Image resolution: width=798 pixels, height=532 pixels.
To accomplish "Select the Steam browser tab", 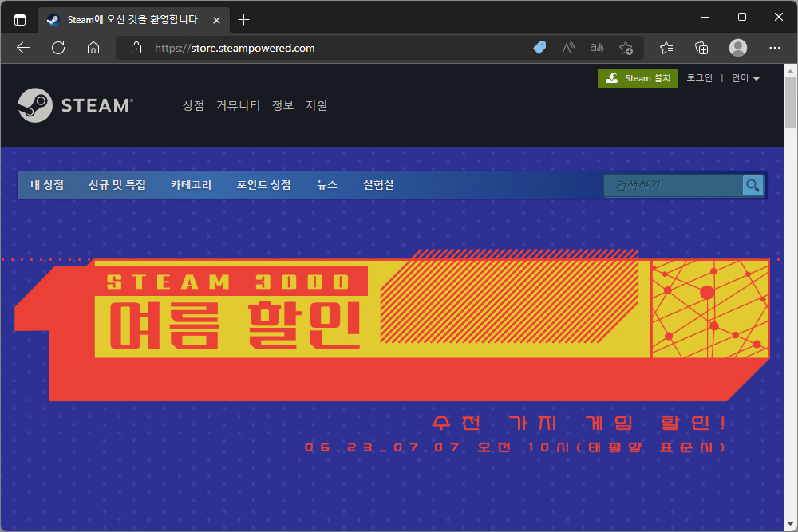I will click(134, 20).
